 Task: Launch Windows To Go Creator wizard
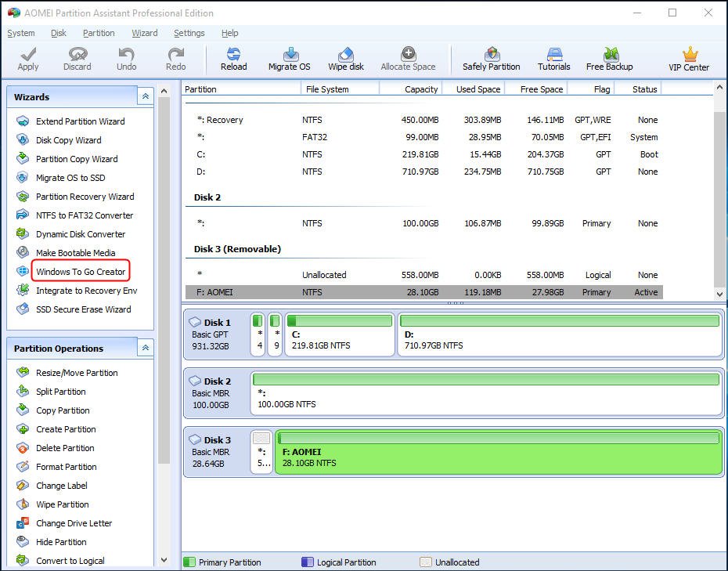(x=81, y=272)
